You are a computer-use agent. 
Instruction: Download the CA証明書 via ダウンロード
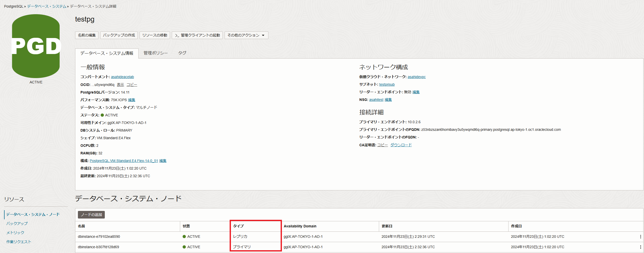pos(401,145)
